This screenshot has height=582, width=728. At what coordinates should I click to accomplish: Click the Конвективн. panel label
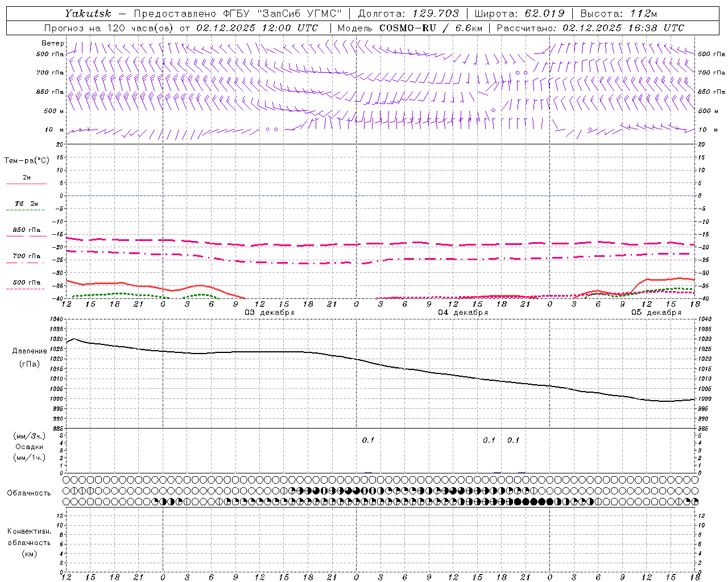pyautogui.click(x=29, y=531)
